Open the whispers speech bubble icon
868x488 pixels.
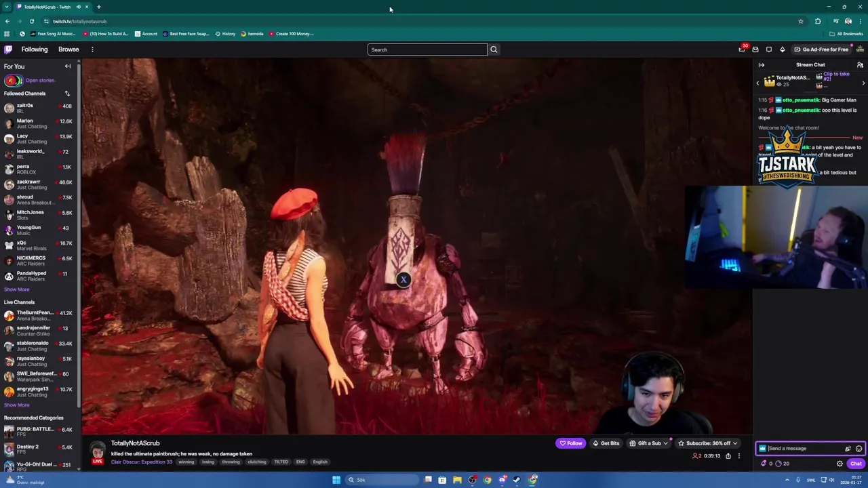click(x=769, y=49)
